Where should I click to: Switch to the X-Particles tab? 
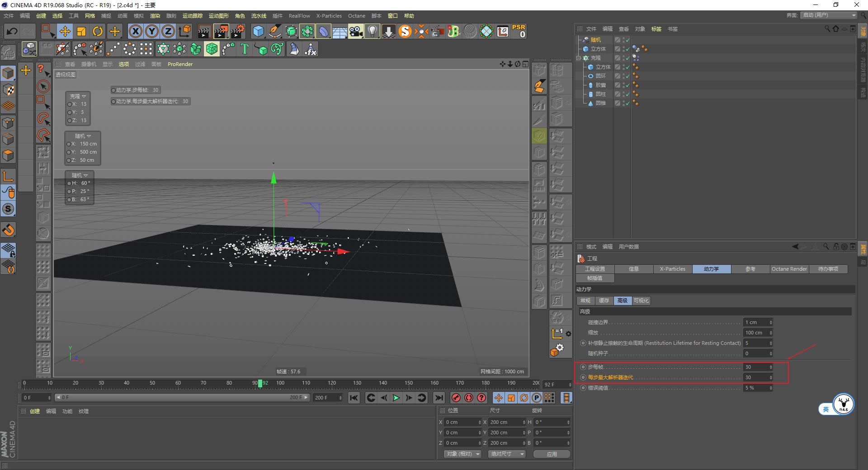pyautogui.click(x=672, y=269)
